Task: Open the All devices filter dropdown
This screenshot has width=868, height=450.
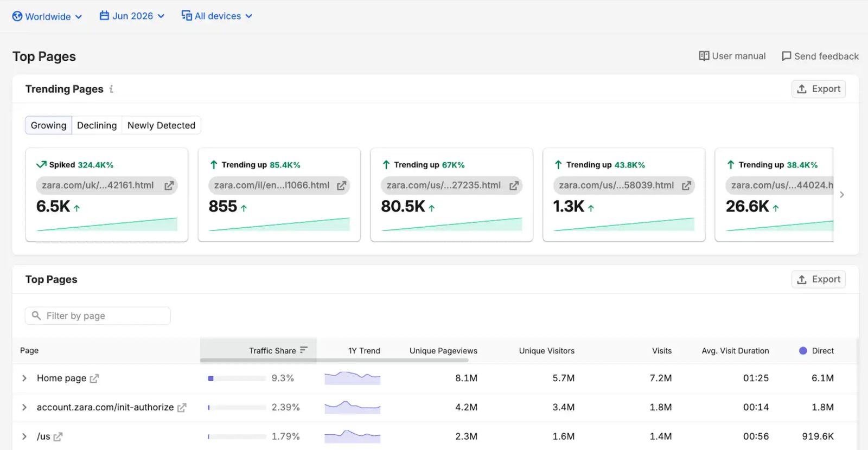Action: [217, 16]
